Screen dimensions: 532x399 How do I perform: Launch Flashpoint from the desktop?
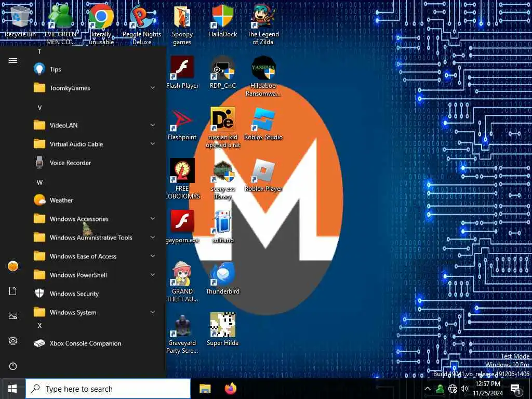tap(182, 124)
